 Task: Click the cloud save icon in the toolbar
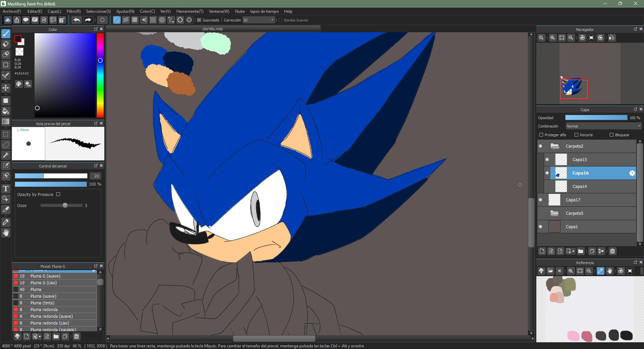7,20
